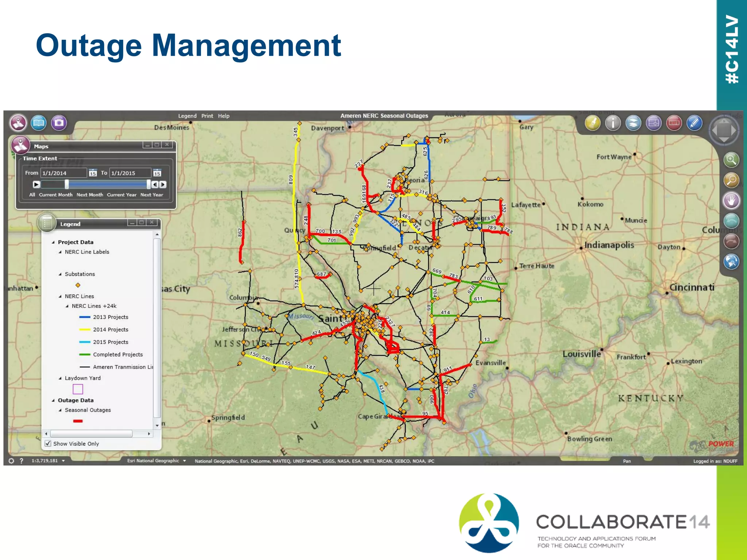Image resolution: width=747 pixels, height=560 pixels.
Task: Toggle the Show Visible Only checkbox
Action: click(48, 443)
